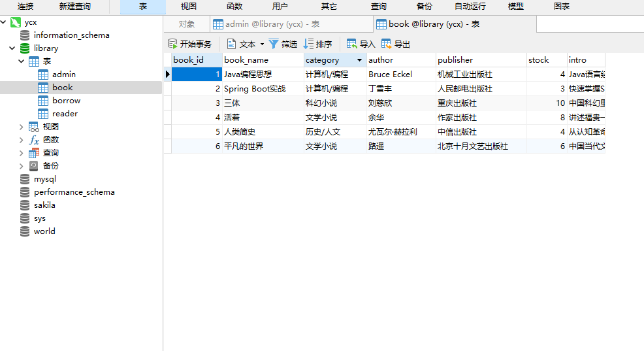Click the world database icon
Screen dimensions: 644x351
[25, 231]
